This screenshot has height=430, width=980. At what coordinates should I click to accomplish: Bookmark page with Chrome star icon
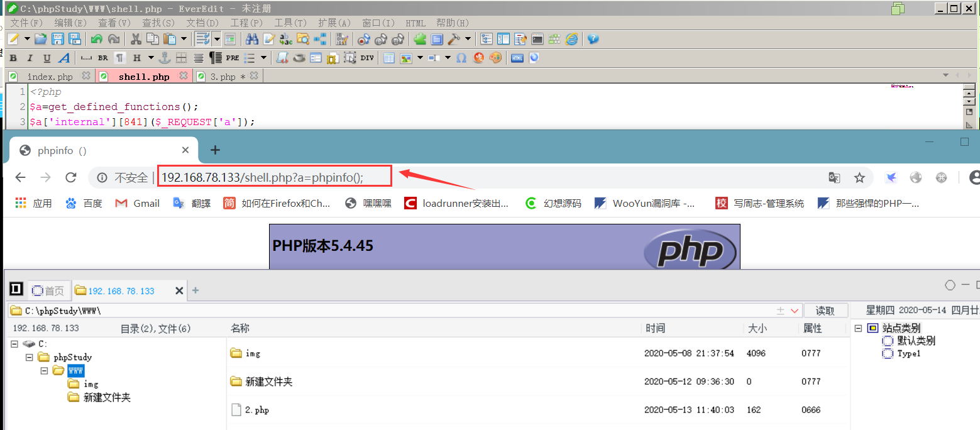coord(859,178)
